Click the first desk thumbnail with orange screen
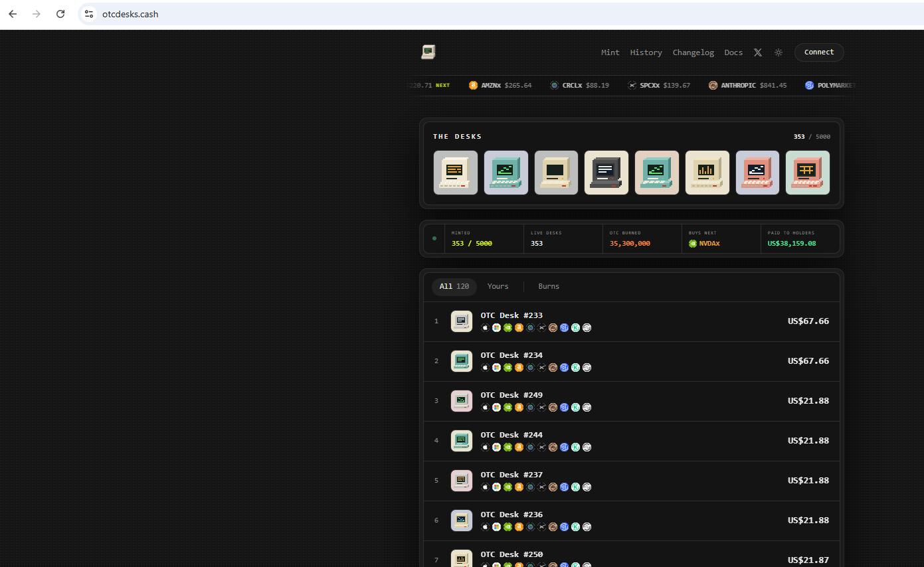The width and height of the screenshot is (924, 567). [456, 173]
